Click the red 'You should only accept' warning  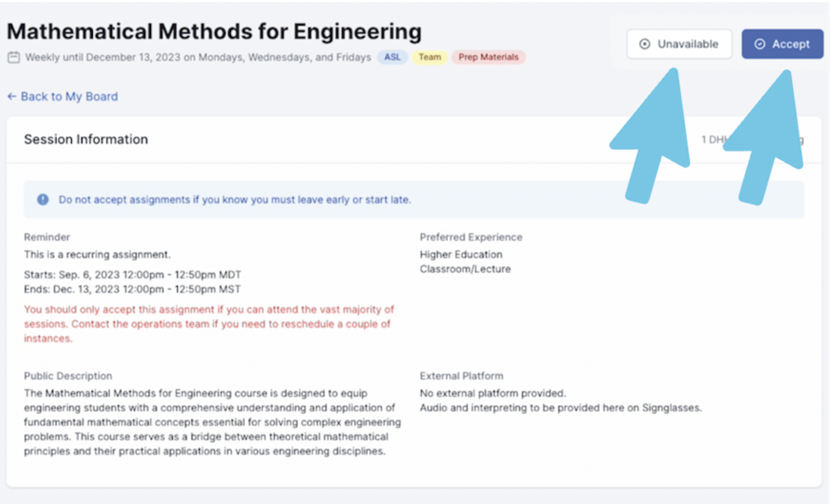(x=209, y=324)
